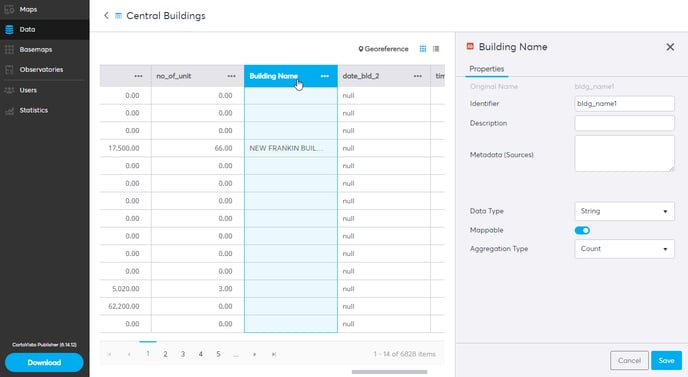
Task: Click the Users people icon
Action: click(9, 90)
